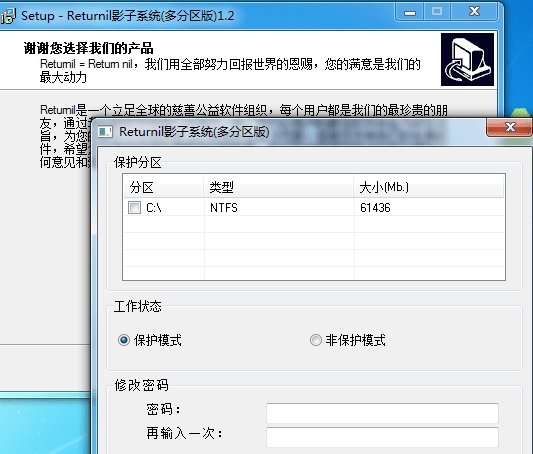This screenshot has width=533, height=454.
Task: Click the 类型 column header
Action: 278,187
